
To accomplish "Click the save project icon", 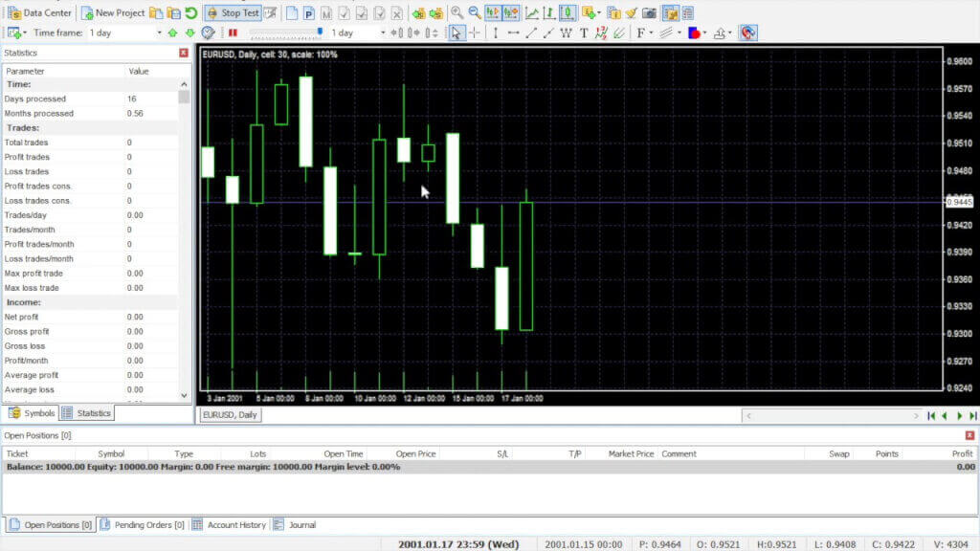I will pos(174,12).
